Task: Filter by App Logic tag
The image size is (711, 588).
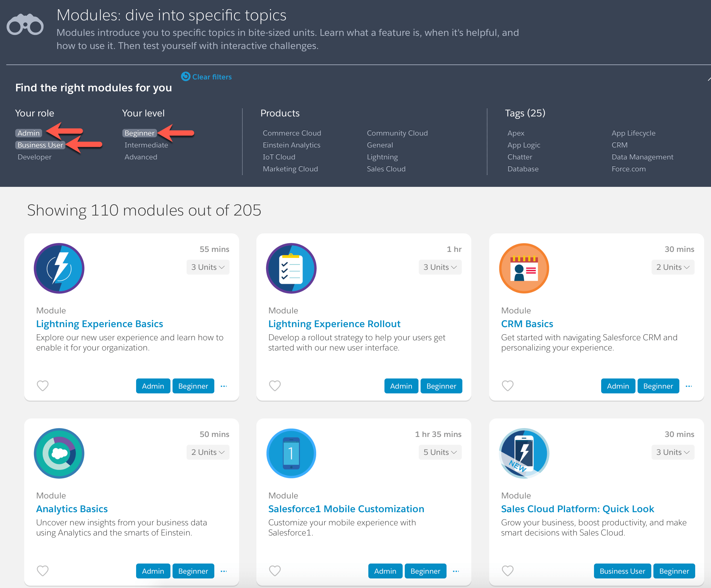Action: [x=524, y=145]
